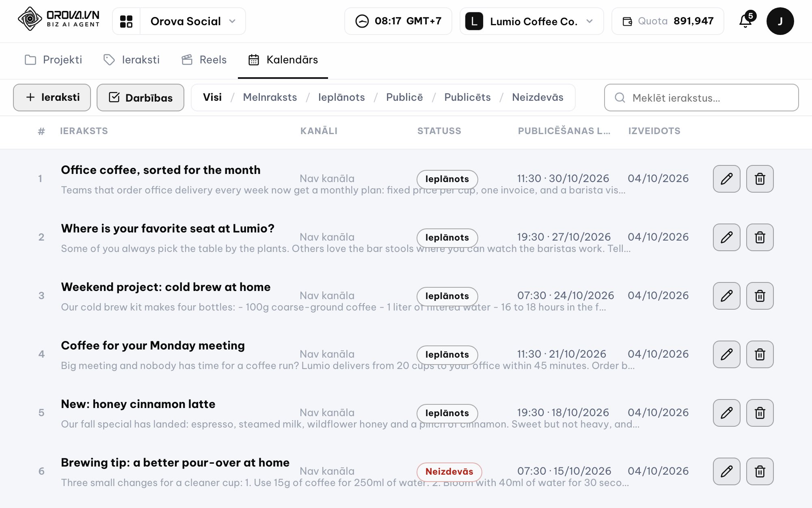
Task: Edit the Office coffee post with the pencil icon
Action: coord(726,179)
